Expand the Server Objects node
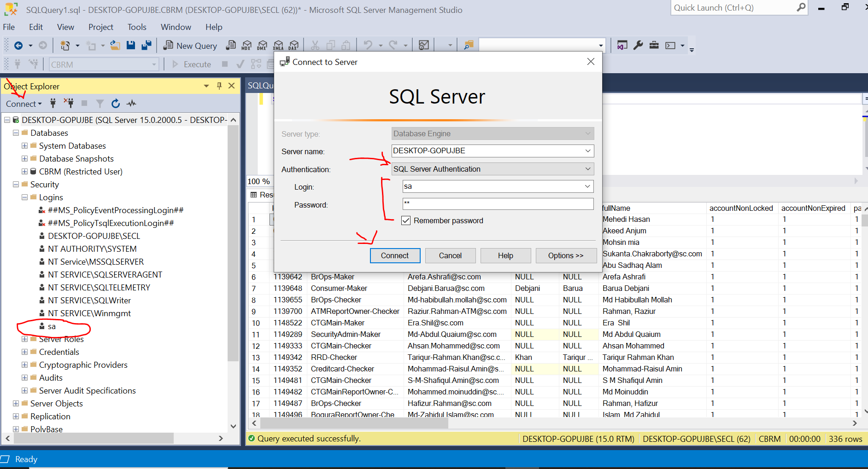Image resolution: width=868 pixels, height=469 pixels. click(16, 403)
